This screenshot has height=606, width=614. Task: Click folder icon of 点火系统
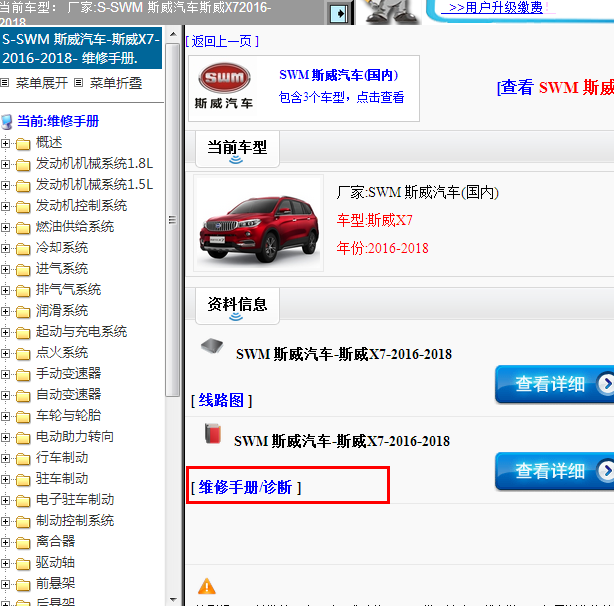23,354
